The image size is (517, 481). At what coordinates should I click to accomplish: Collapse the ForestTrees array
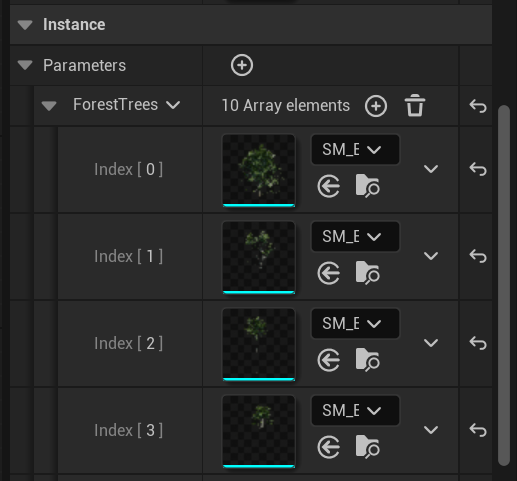(x=49, y=106)
